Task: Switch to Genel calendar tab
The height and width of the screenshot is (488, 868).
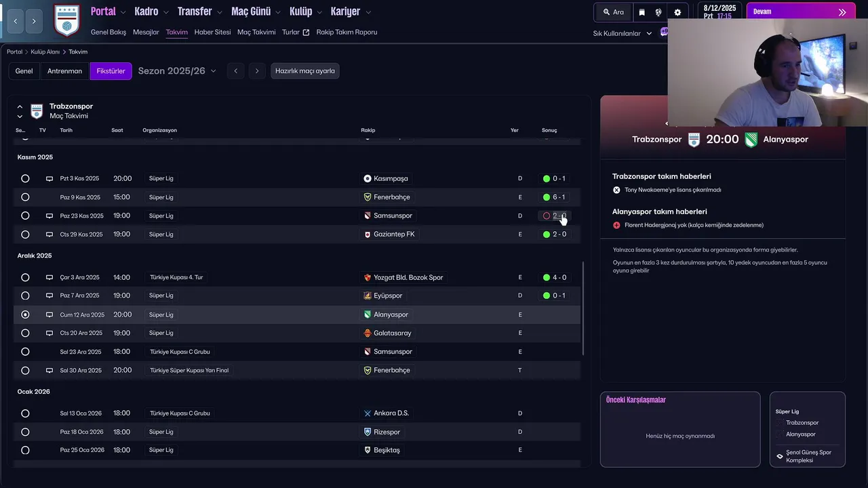Action: [x=24, y=70]
